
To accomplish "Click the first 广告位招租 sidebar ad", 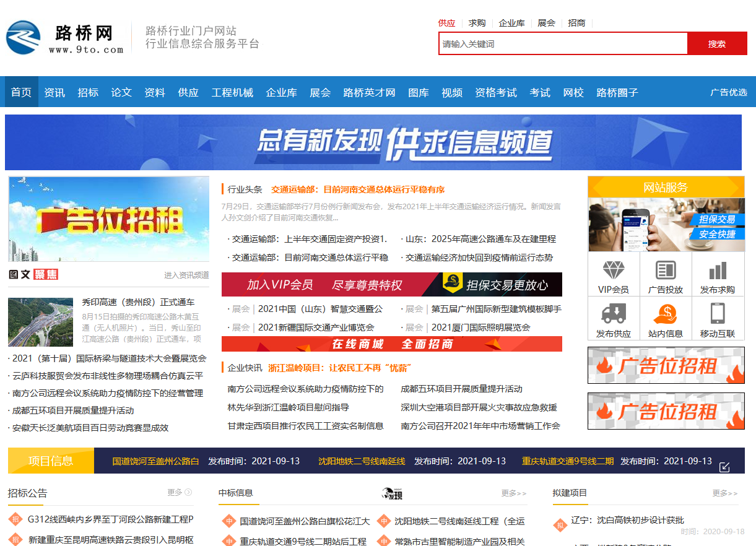I will coord(666,365).
